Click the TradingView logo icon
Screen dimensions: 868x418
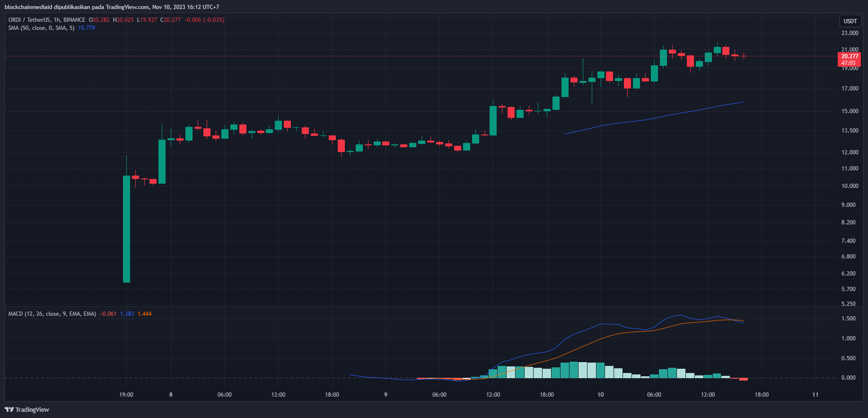coord(9,410)
